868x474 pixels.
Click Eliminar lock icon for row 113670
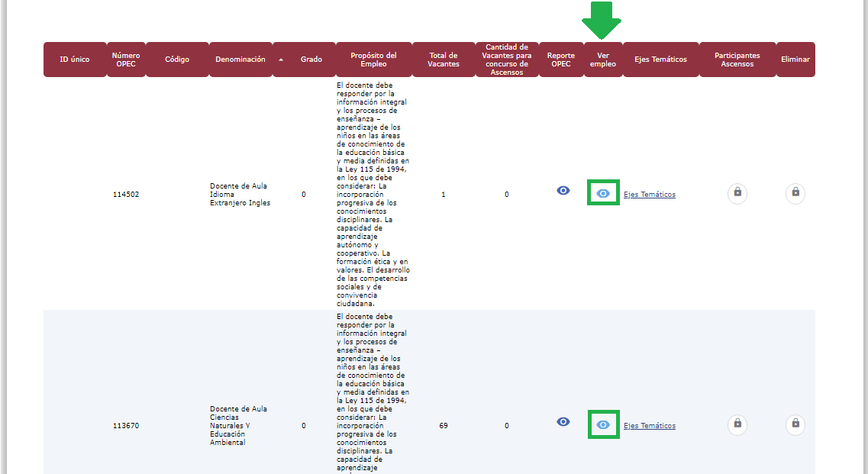(x=795, y=424)
